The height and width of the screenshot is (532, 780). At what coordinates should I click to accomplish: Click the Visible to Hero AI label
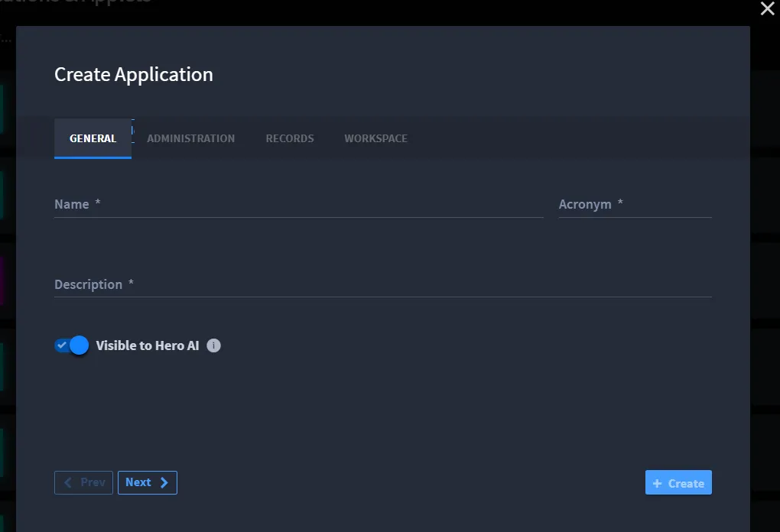(148, 345)
